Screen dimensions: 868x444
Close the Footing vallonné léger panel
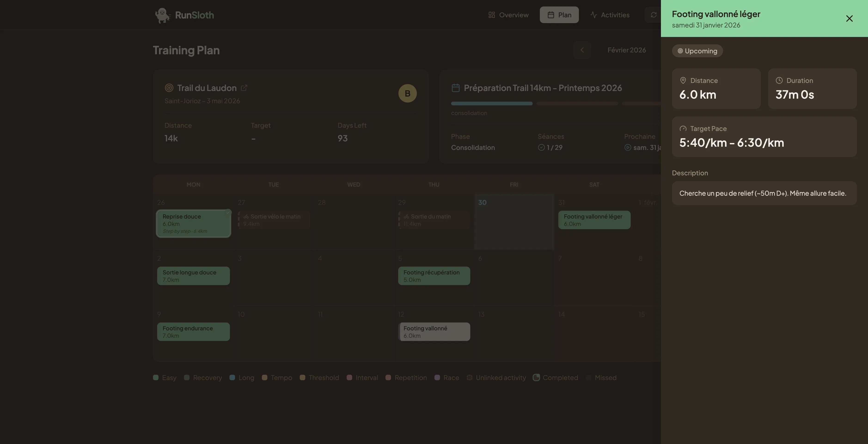849,18
